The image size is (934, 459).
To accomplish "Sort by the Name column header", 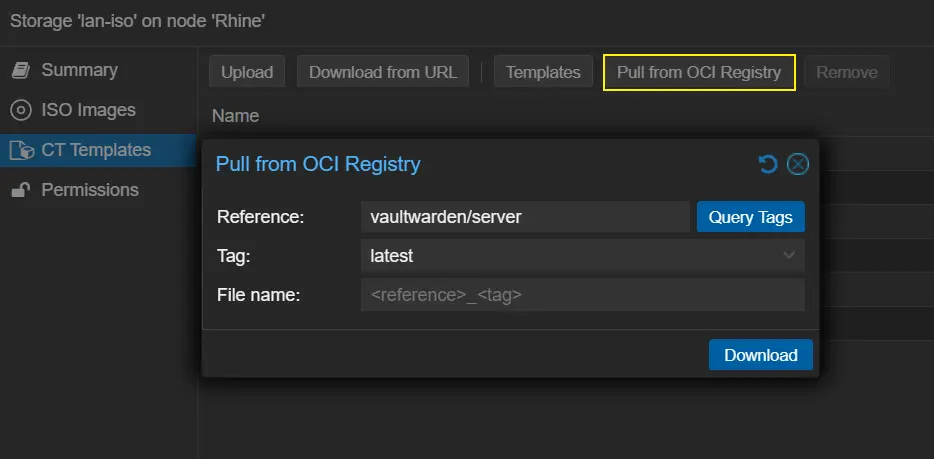I will 236,116.
